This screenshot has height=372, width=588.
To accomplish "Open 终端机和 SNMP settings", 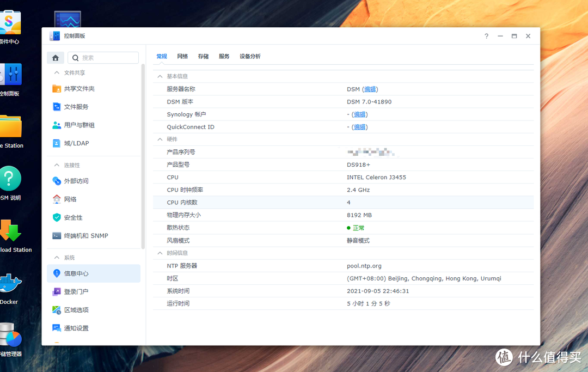I will point(79,235).
